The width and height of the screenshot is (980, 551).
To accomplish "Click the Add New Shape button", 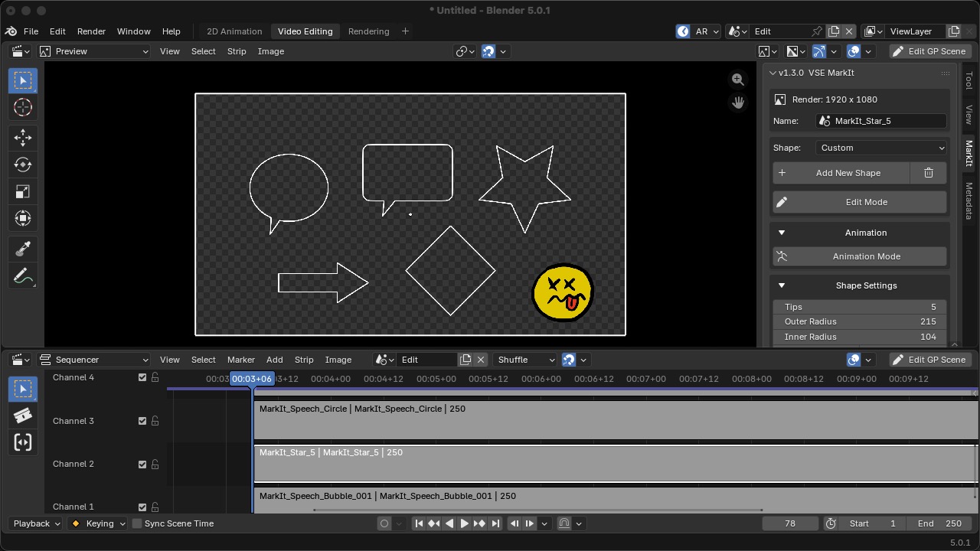I will point(841,173).
